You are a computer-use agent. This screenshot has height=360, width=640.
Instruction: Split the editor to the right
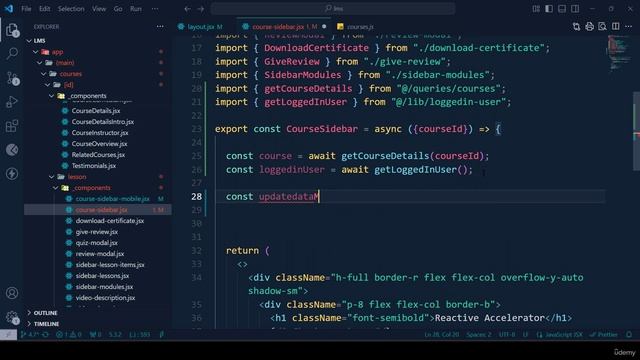pyautogui.click(x=616, y=27)
